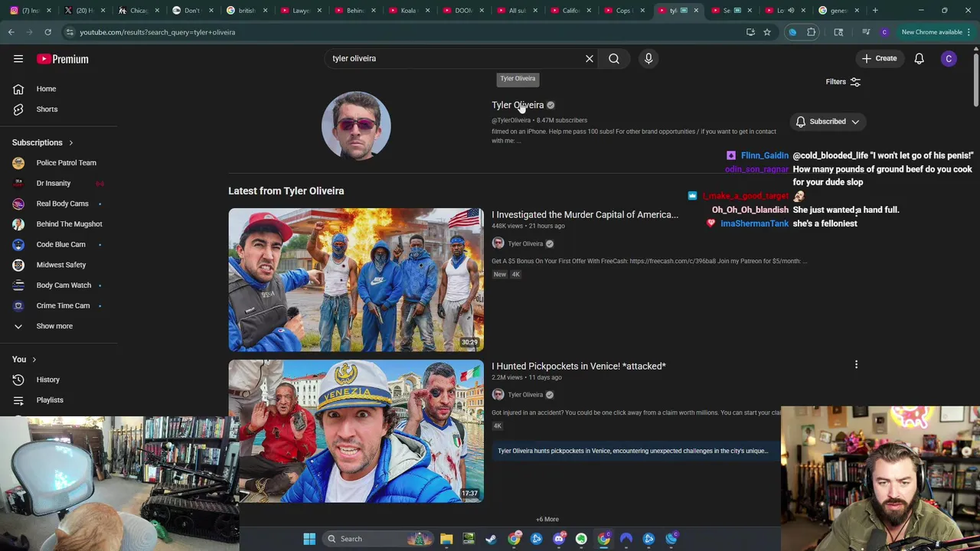Open the Venice pickpockets video thumbnail
980x551 pixels.
coord(356,431)
